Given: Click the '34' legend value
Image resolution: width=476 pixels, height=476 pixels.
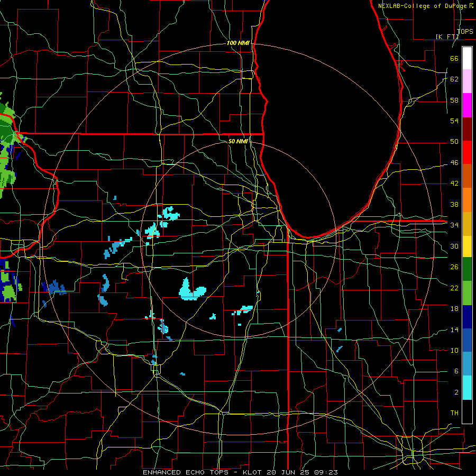Looking at the screenshot, I should coord(454,225).
